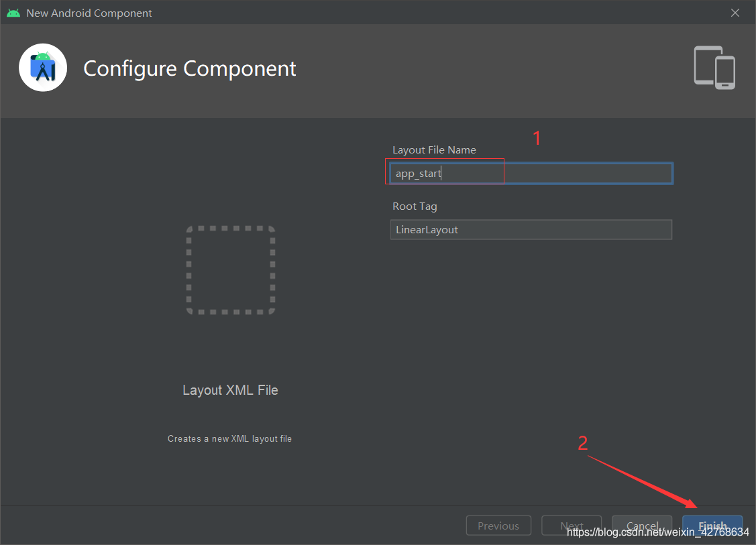Viewport: 756px width, 545px height.
Task: Click the Configure Component heading
Action: click(189, 68)
